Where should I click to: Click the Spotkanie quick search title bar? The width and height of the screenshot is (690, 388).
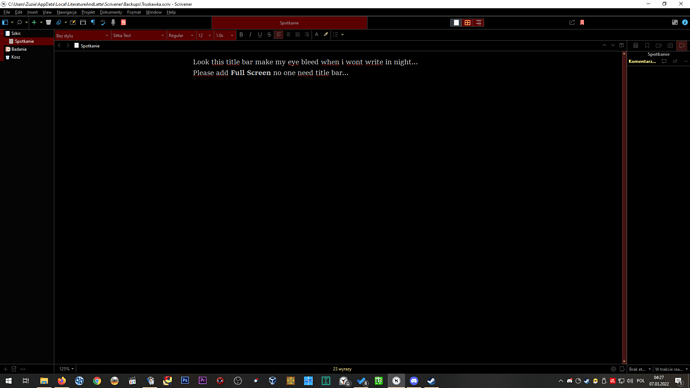(x=289, y=23)
